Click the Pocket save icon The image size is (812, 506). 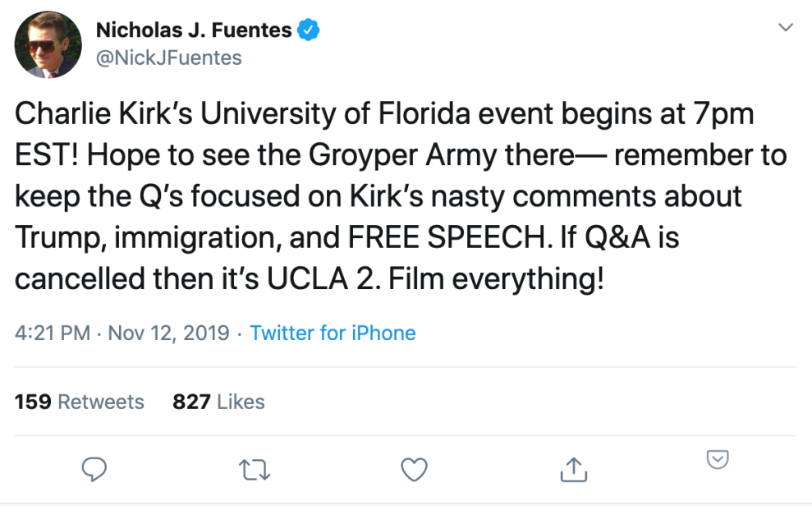pos(718,460)
